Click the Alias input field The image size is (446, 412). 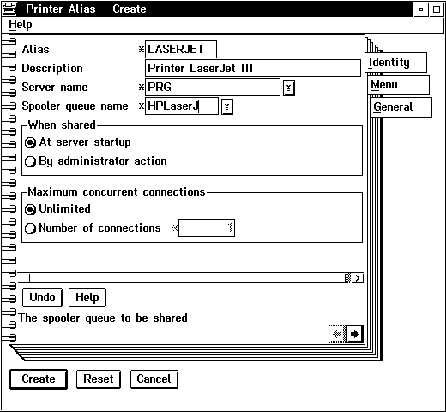pyautogui.click(x=181, y=49)
